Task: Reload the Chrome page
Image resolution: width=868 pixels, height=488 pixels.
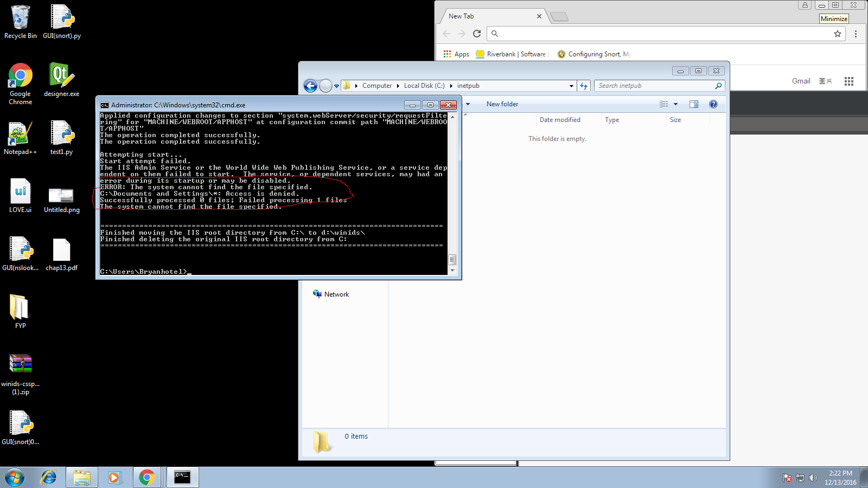Action: [x=477, y=34]
